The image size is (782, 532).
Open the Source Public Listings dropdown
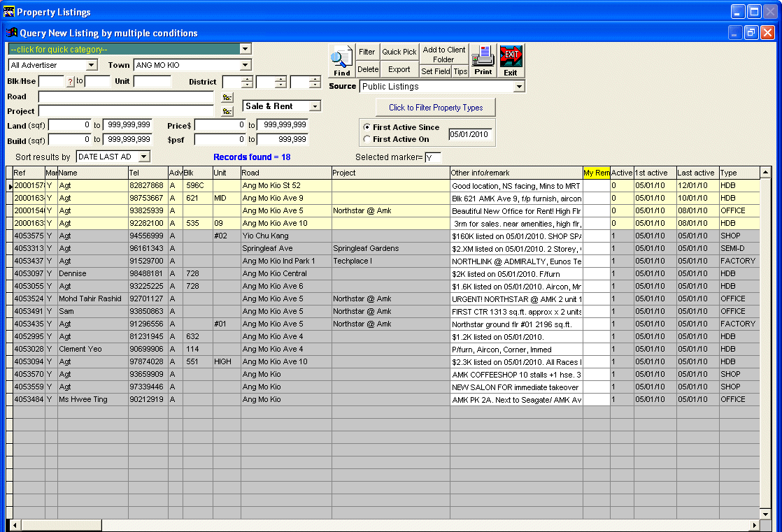pyautogui.click(x=519, y=87)
